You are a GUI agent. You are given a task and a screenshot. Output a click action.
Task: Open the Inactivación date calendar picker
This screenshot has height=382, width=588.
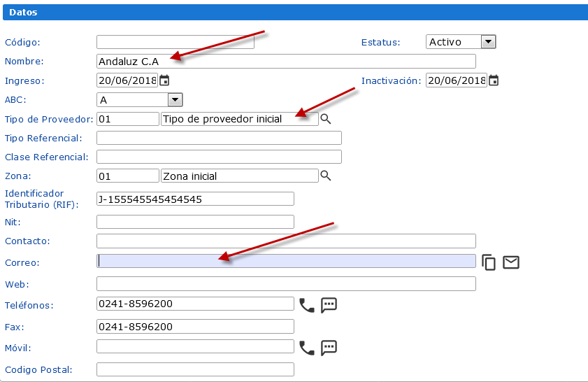point(494,80)
